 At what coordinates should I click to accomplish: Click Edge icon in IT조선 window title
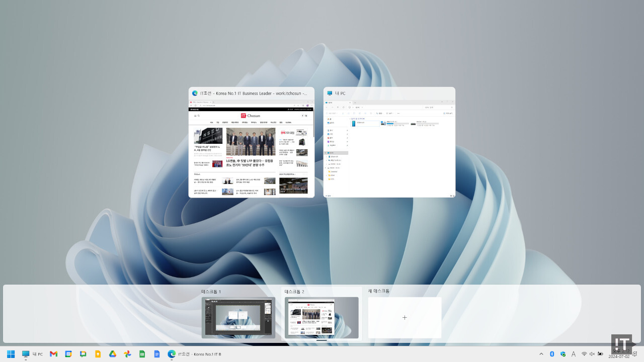click(195, 93)
